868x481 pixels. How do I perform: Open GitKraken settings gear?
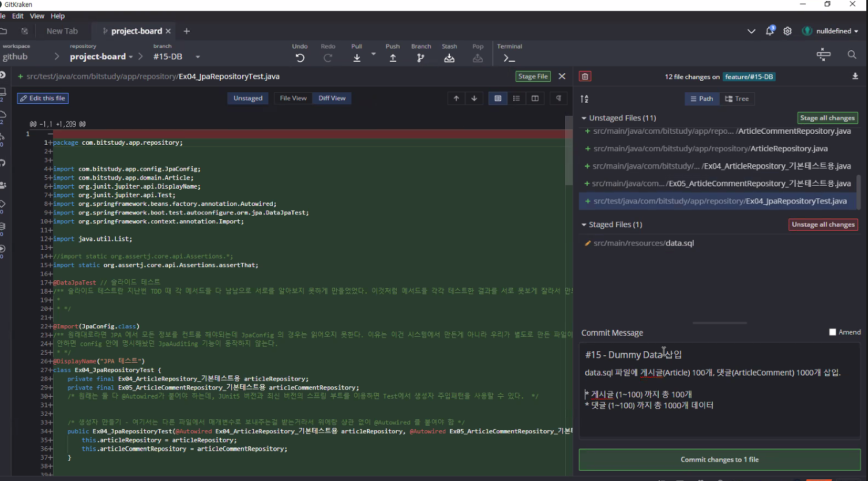pos(787,31)
